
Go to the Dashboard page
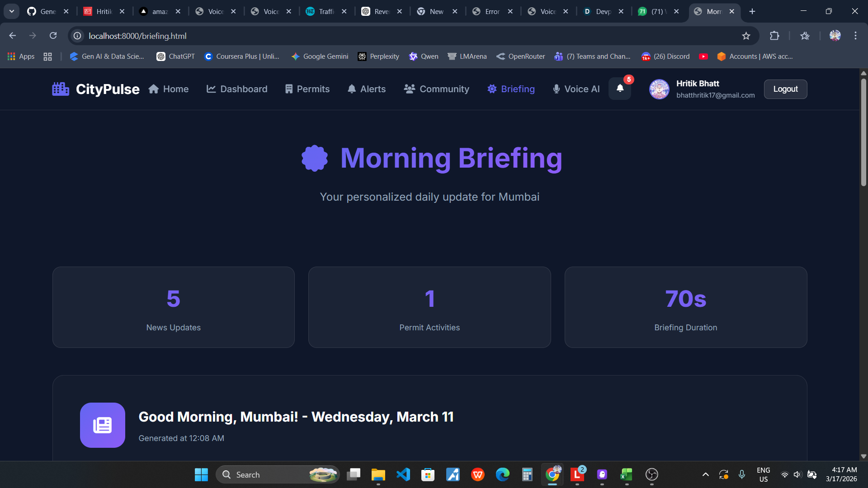[x=237, y=89]
